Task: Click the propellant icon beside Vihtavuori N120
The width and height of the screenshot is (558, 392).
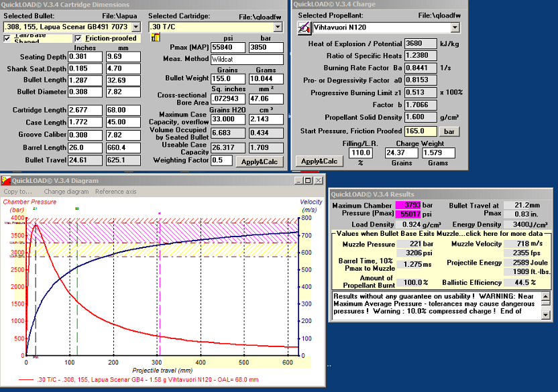Action: [304, 27]
